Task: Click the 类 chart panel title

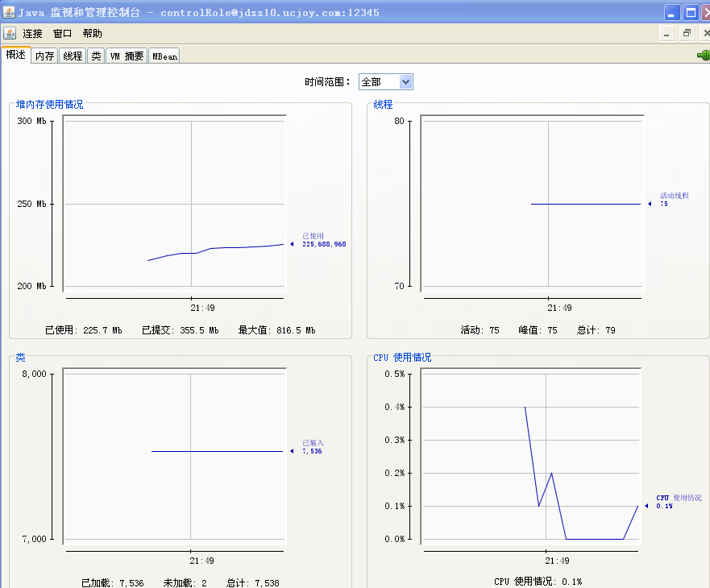Action: [20, 357]
